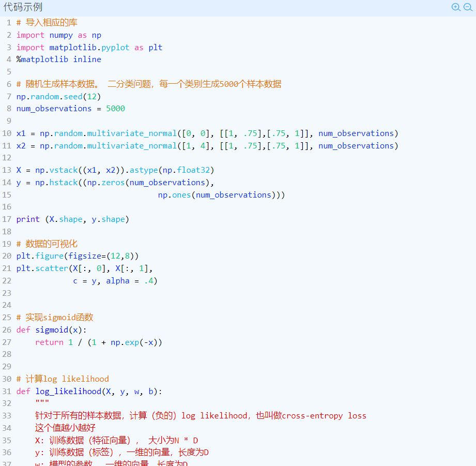Image resolution: width=476 pixels, height=466 pixels.
Task: Select the return 1 / (1 + np.exp(-x)) line
Action: [98, 342]
